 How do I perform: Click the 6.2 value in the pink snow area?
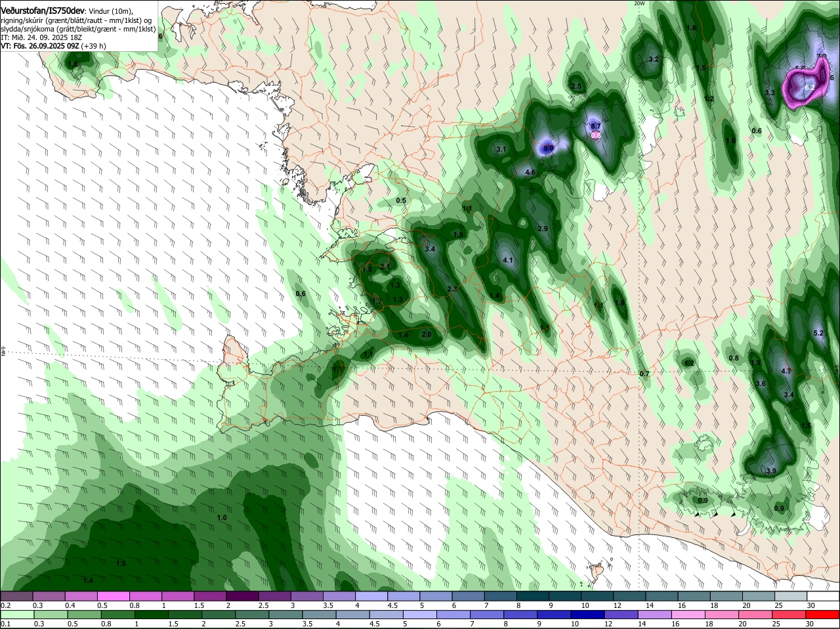click(x=809, y=87)
